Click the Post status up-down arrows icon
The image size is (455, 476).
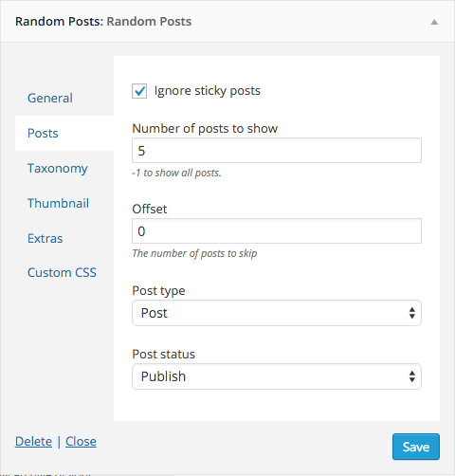[411, 376]
